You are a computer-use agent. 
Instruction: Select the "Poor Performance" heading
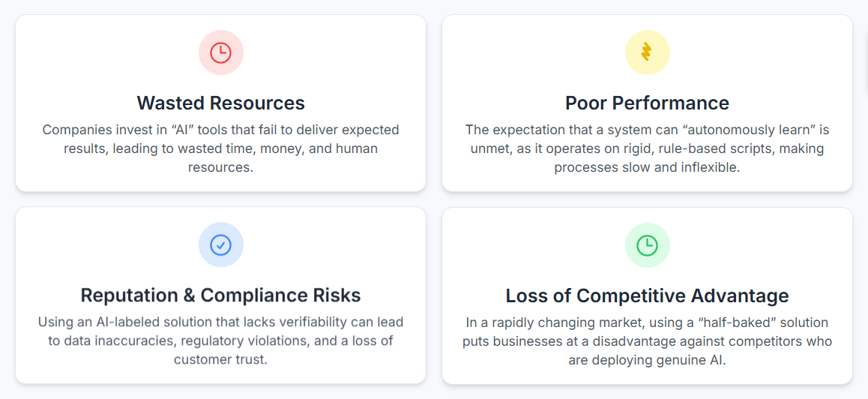pyautogui.click(x=647, y=103)
